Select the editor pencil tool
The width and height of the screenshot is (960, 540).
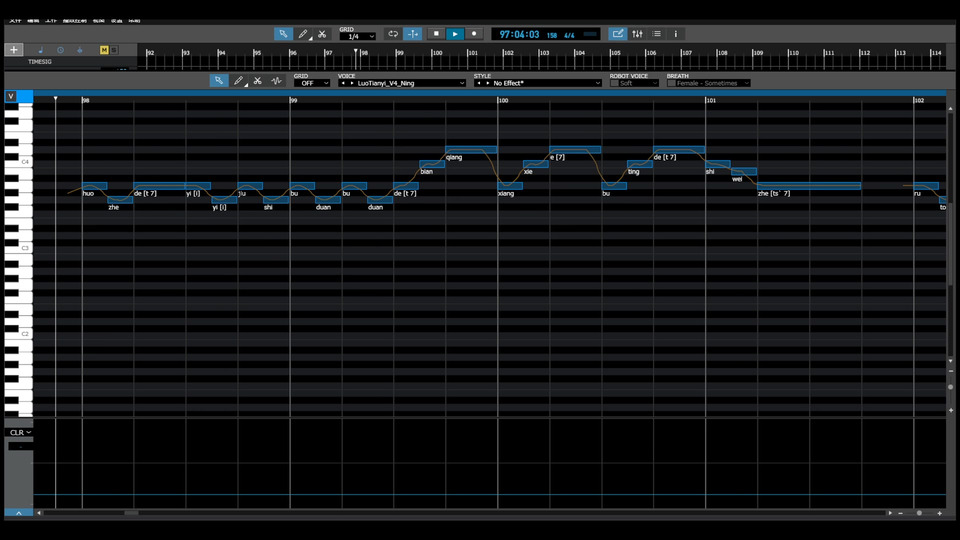coord(238,81)
